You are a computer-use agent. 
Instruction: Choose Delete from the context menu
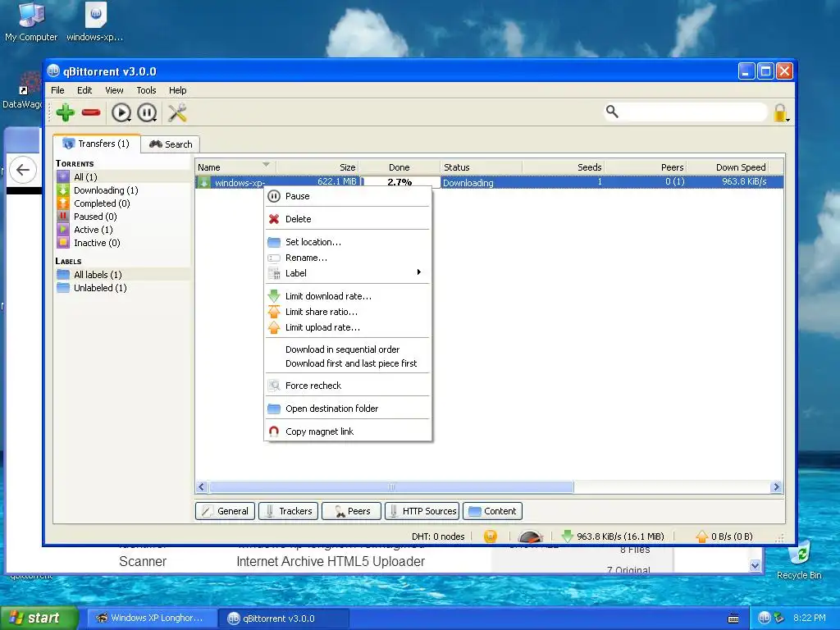click(348, 219)
